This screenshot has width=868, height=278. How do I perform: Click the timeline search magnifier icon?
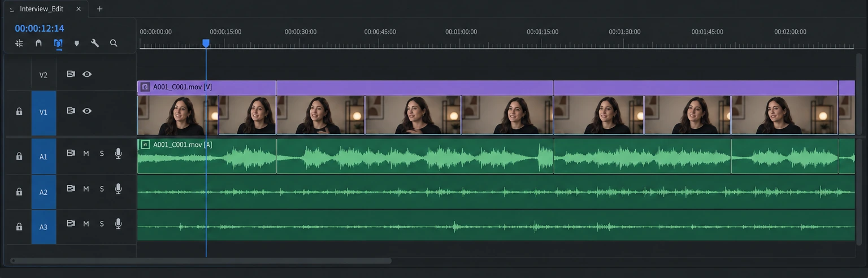[114, 43]
